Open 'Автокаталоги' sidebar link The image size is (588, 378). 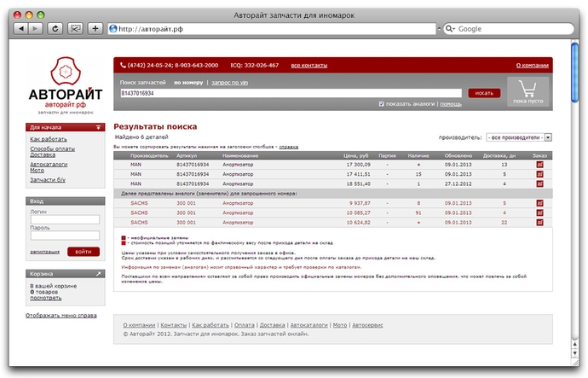[49, 165]
